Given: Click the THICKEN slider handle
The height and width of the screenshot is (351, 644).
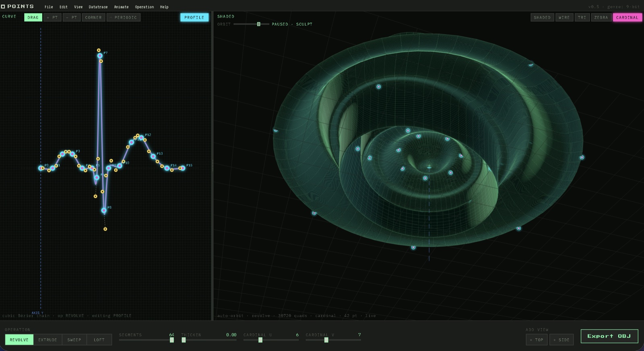Looking at the screenshot, I should (x=184, y=340).
